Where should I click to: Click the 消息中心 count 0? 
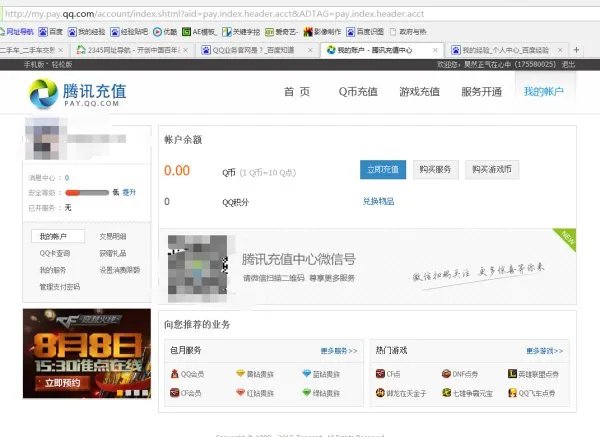coord(67,178)
